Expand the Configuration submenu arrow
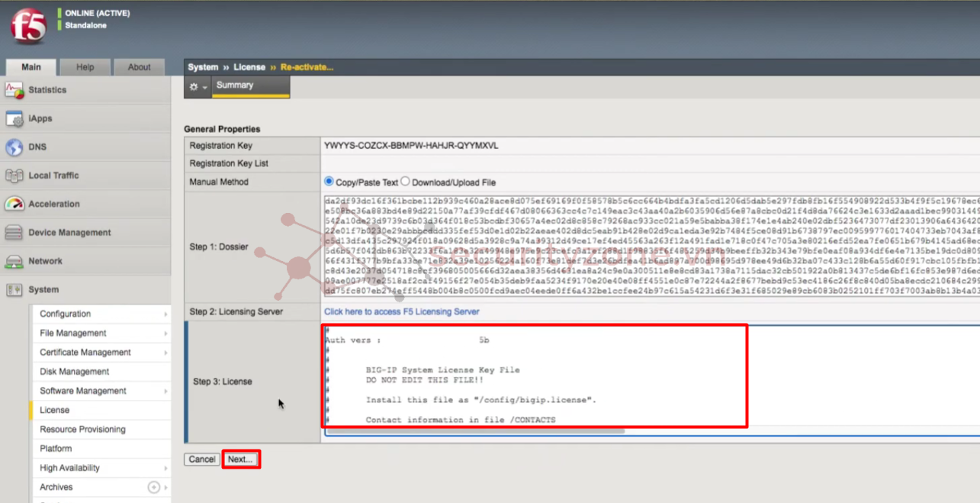980x503 pixels. (x=165, y=314)
